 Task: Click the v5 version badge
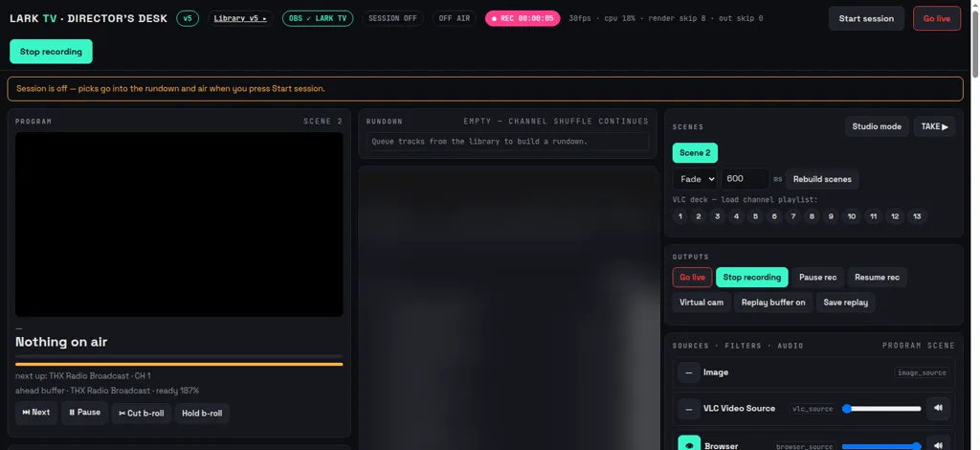coord(188,19)
